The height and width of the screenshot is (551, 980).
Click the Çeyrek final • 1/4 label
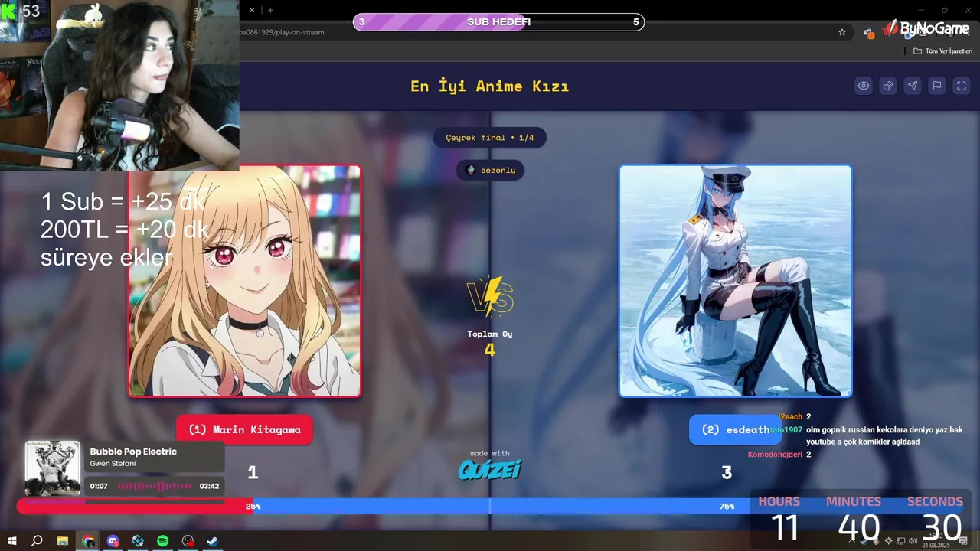tap(490, 138)
